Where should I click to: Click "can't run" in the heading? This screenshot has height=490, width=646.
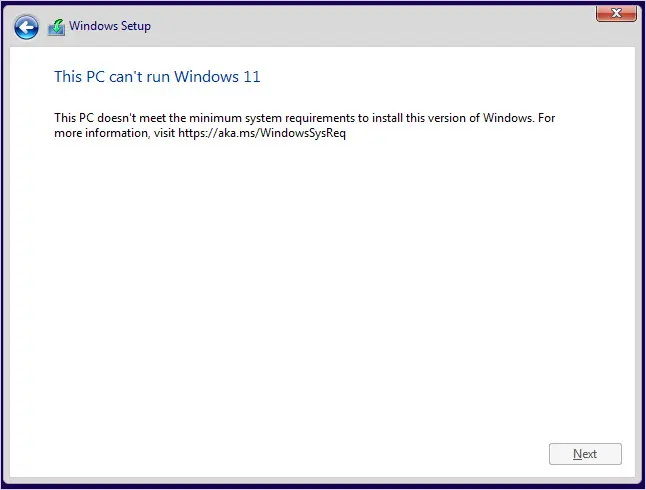point(139,77)
